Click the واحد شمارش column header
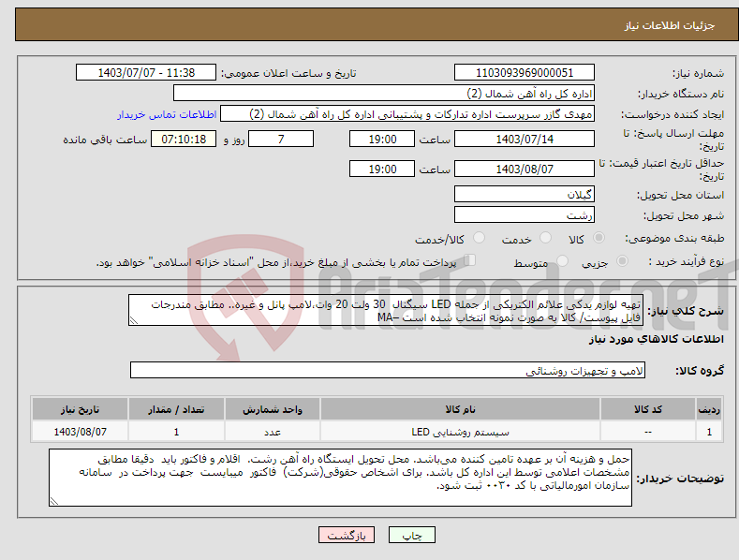The image size is (739, 560). [273, 409]
